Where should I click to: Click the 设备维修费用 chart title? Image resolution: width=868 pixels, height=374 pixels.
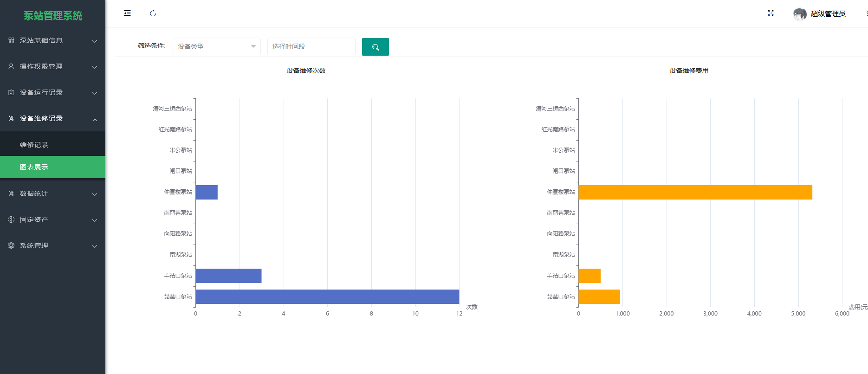tap(689, 71)
